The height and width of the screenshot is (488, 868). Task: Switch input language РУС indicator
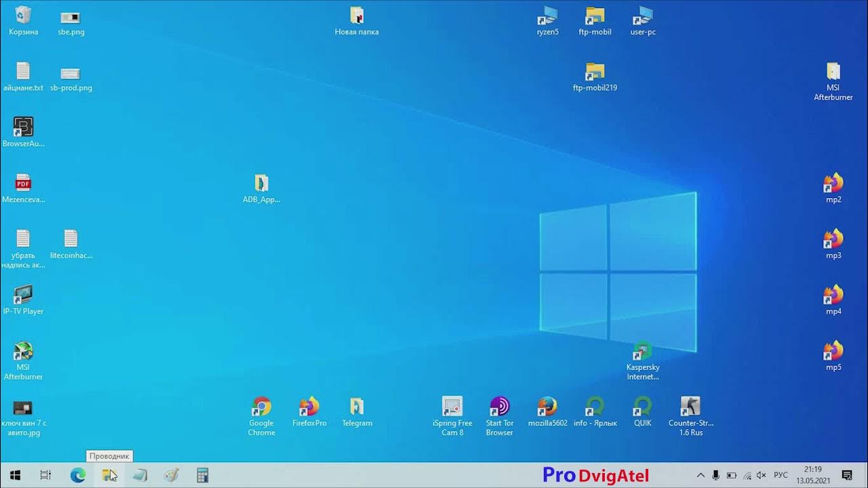(781, 476)
